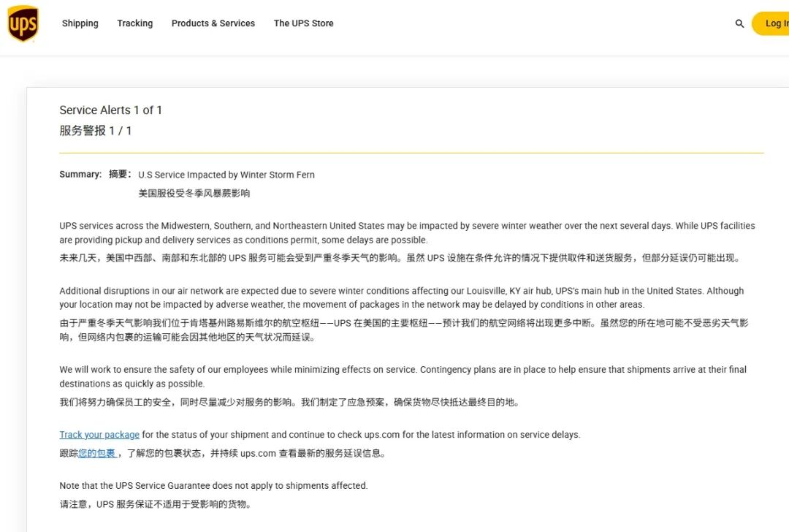
Task: Follow the 'Track your package' link
Action: pyautogui.click(x=99, y=435)
